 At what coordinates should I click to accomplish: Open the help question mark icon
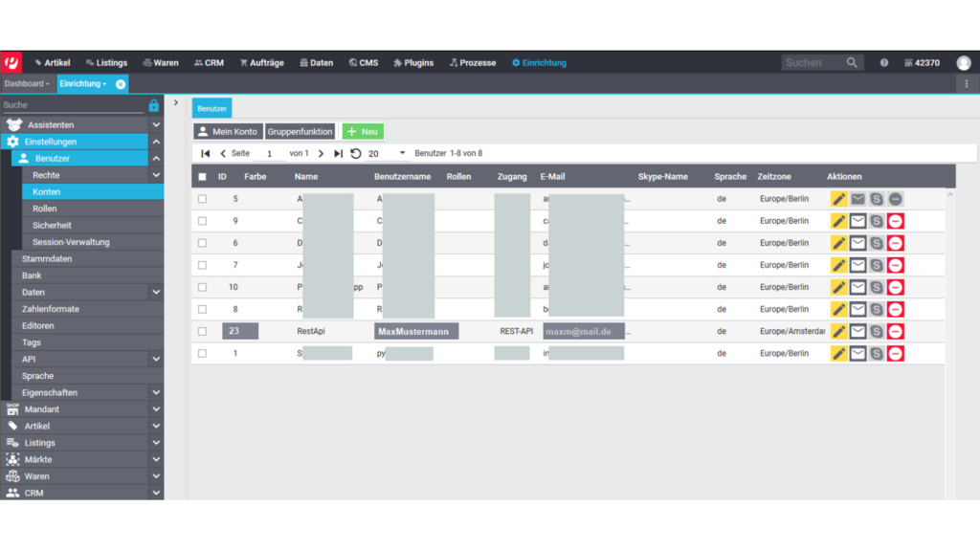[x=883, y=63]
